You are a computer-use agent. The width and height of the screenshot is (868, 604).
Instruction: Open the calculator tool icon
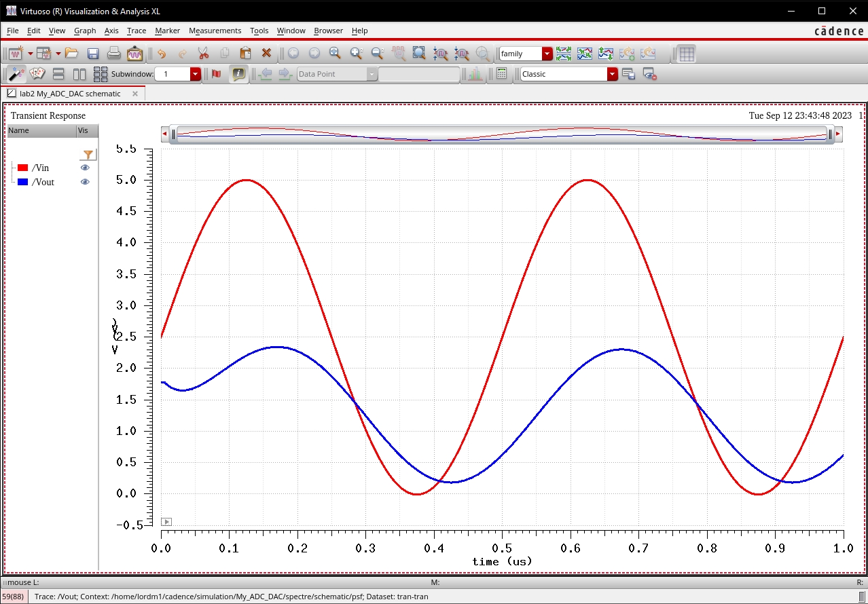click(501, 74)
